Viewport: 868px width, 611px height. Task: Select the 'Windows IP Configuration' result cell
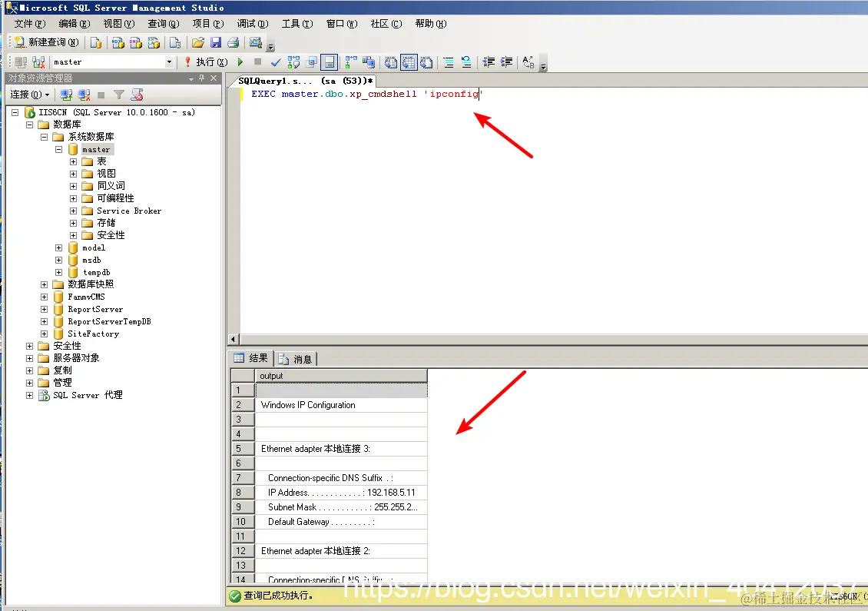pos(341,405)
